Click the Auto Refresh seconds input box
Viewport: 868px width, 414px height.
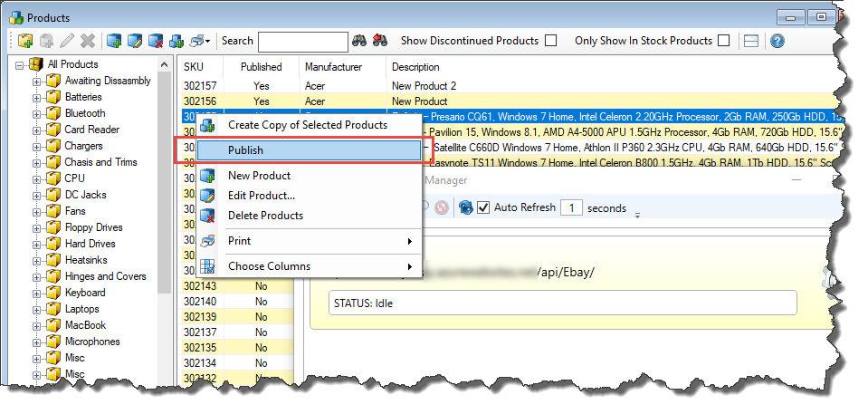point(571,207)
